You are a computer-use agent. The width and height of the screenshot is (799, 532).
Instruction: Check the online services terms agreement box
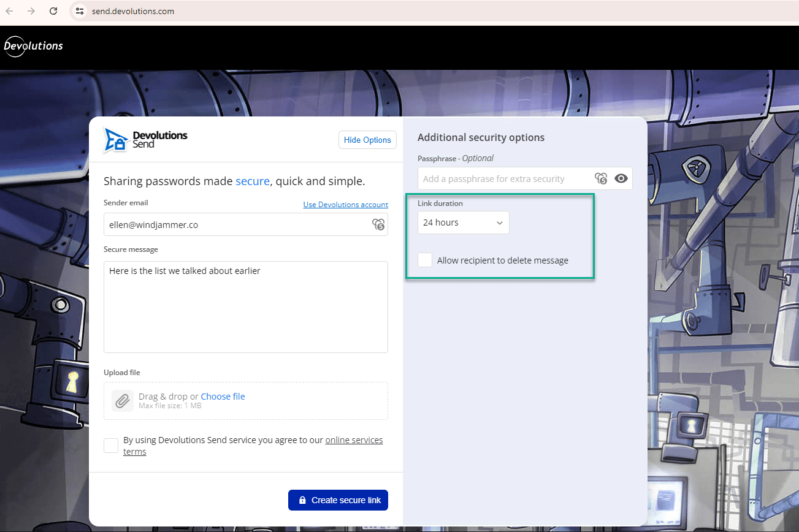coord(111,446)
